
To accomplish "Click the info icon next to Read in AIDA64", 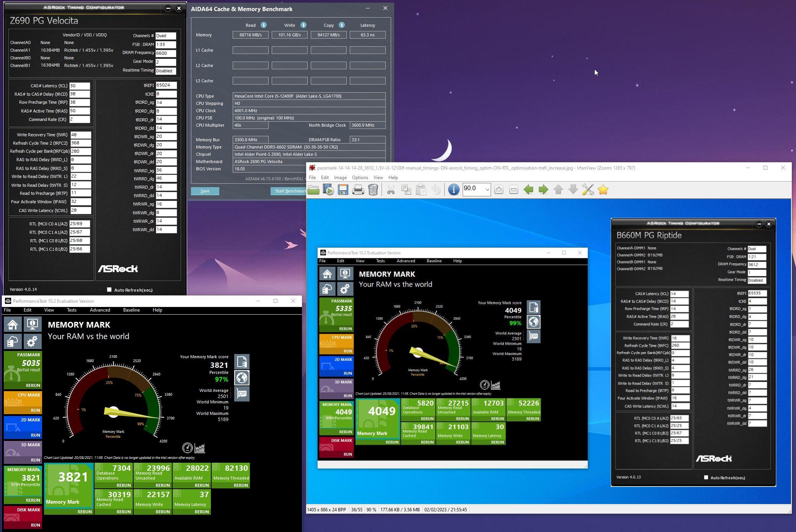I will pos(264,25).
